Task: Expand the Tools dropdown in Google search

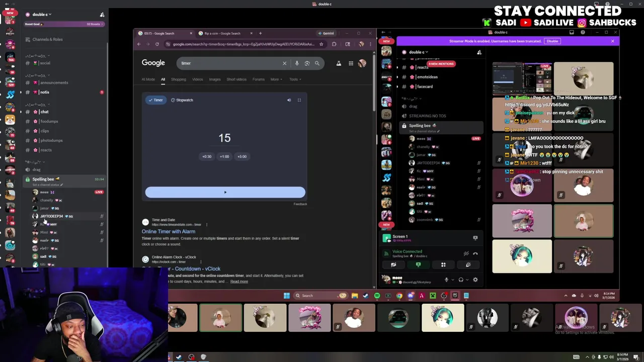Action: [295, 79]
